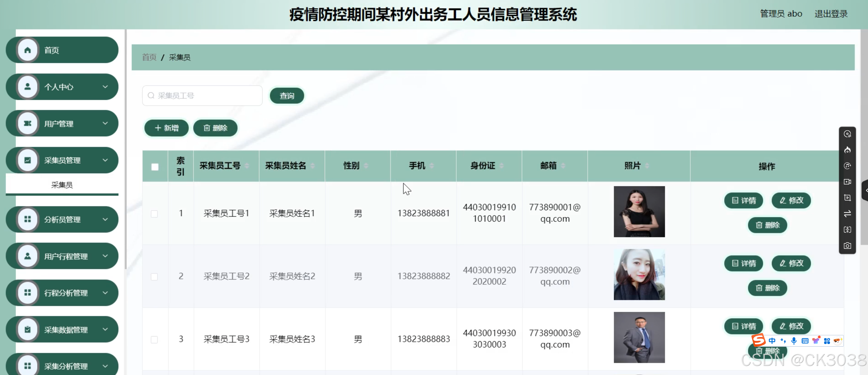Click the 用户管理 ticket icon in sidebar
The width and height of the screenshot is (868, 375).
pos(28,124)
